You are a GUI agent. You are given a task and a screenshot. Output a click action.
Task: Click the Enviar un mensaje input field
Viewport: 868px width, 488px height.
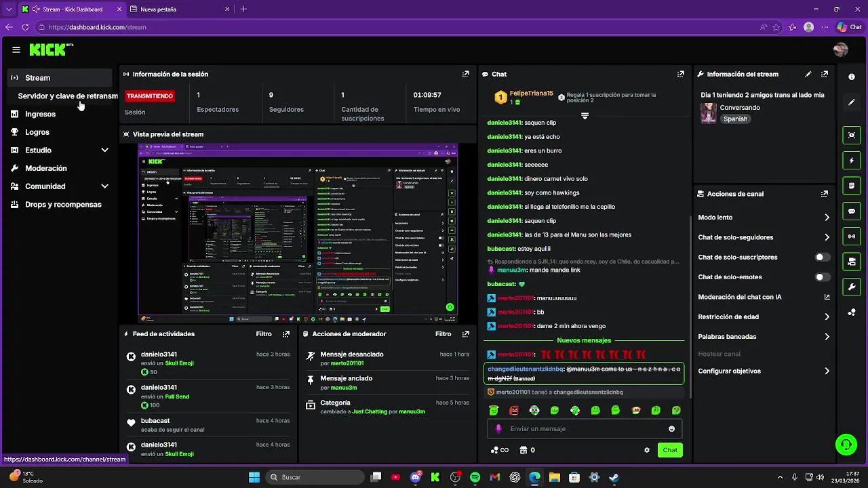point(585,429)
